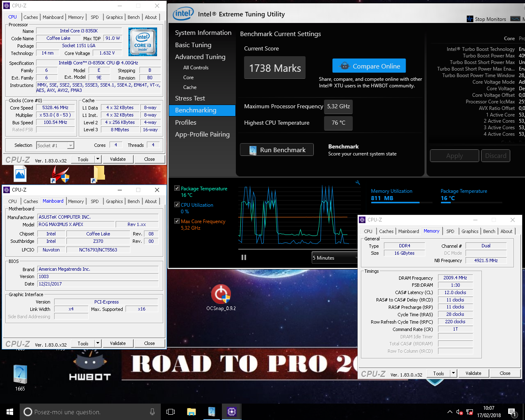Image resolution: width=525 pixels, height=420 pixels.
Task: Click the Cortana search box
Action: coord(89,412)
